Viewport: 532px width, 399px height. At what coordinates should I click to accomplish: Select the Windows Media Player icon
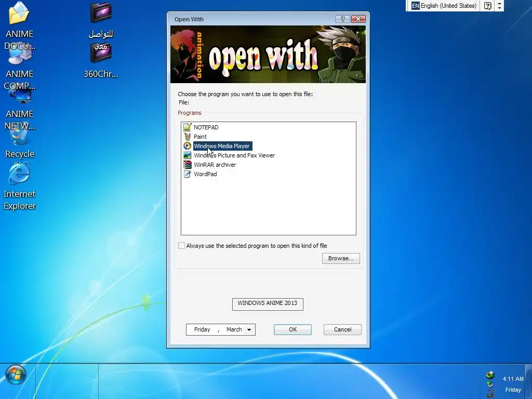click(x=187, y=146)
